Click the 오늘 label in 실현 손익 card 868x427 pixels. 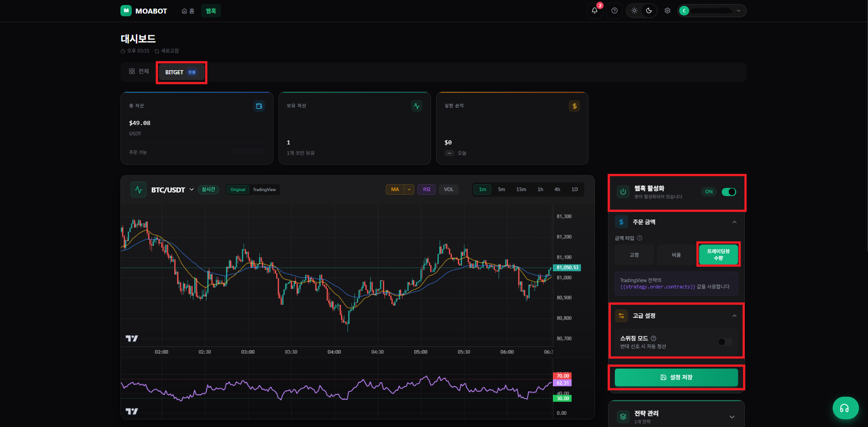pos(462,153)
